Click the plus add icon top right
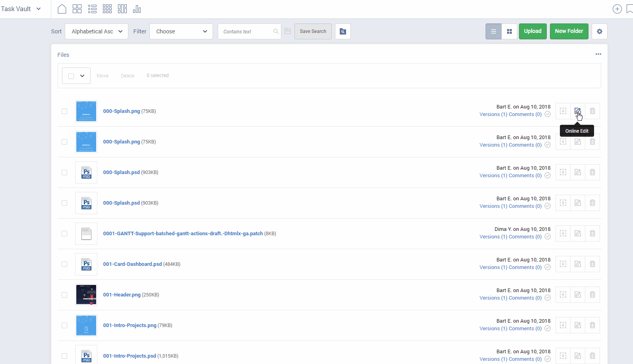This screenshot has height=364, width=633. pos(617,9)
